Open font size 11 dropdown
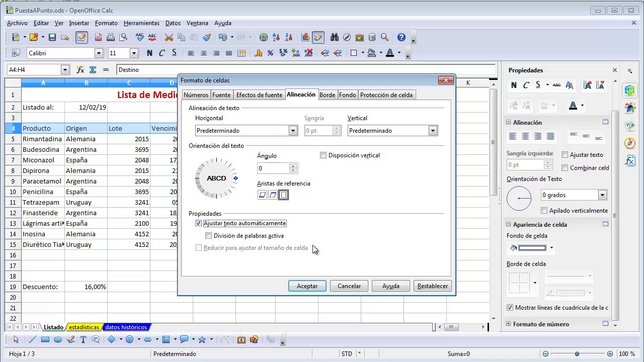Image resolution: width=644 pixels, height=362 pixels. [134, 53]
